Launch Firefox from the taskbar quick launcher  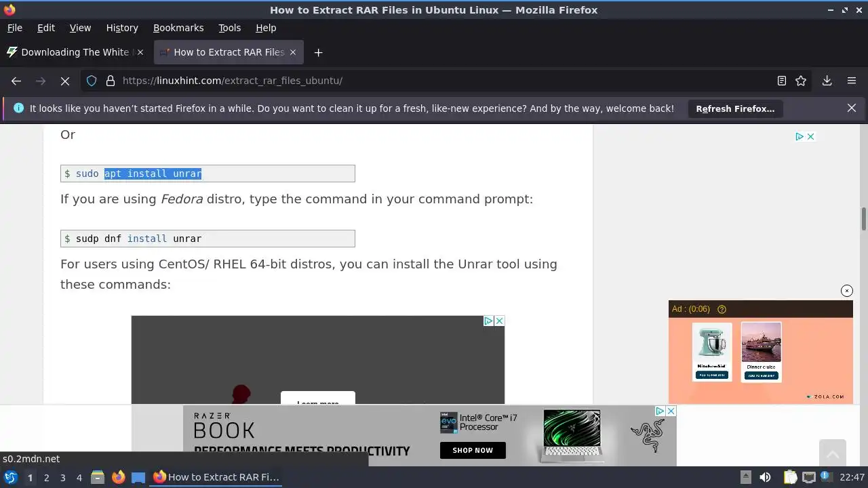coord(118,477)
